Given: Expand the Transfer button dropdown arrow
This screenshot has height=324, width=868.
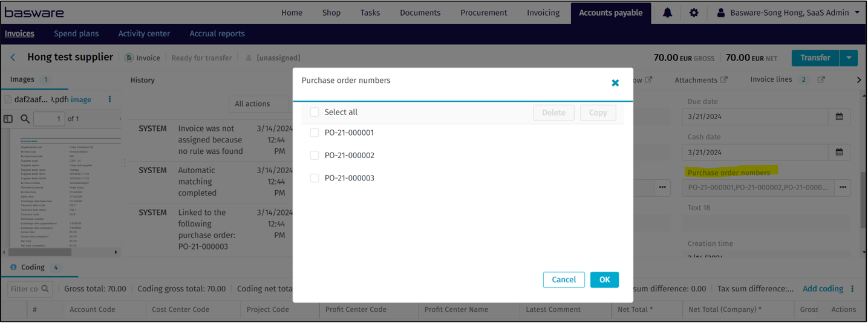Looking at the screenshot, I should tap(849, 58).
